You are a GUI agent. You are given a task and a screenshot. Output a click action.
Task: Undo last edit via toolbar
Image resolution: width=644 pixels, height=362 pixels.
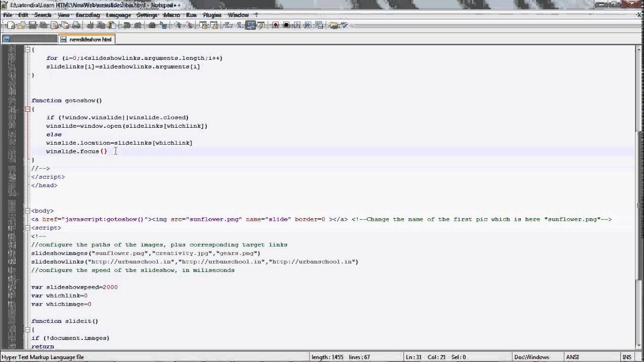click(x=126, y=25)
